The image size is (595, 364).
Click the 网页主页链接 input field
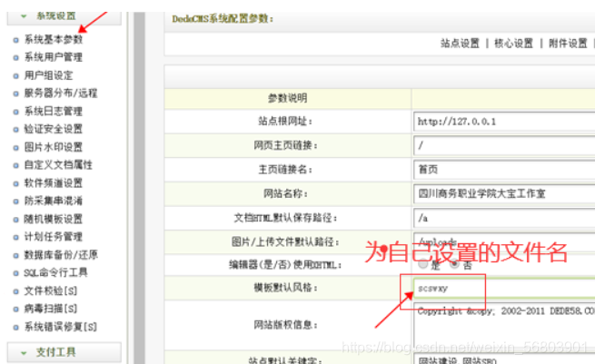click(504, 145)
